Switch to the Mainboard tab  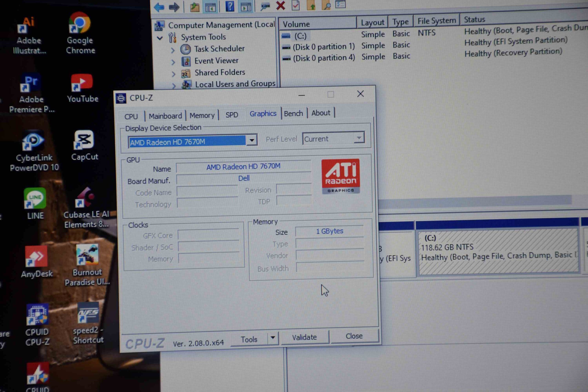pyautogui.click(x=165, y=116)
